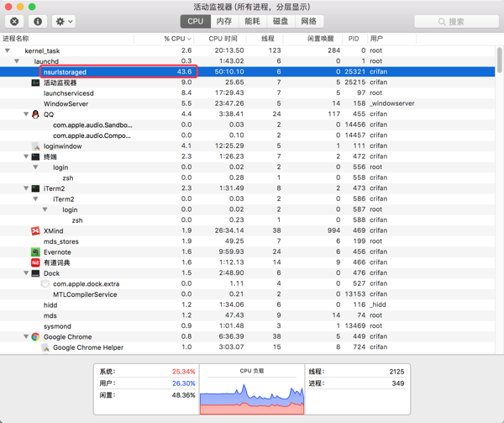Switch to the 内存 tab
The height and width of the screenshot is (423, 504).
click(224, 22)
